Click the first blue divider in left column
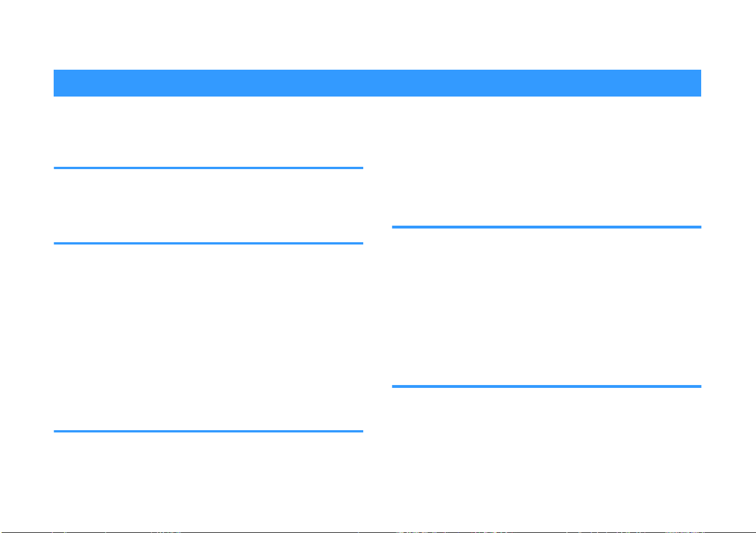The width and height of the screenshot is (756, 533). [x=208, y=168]
